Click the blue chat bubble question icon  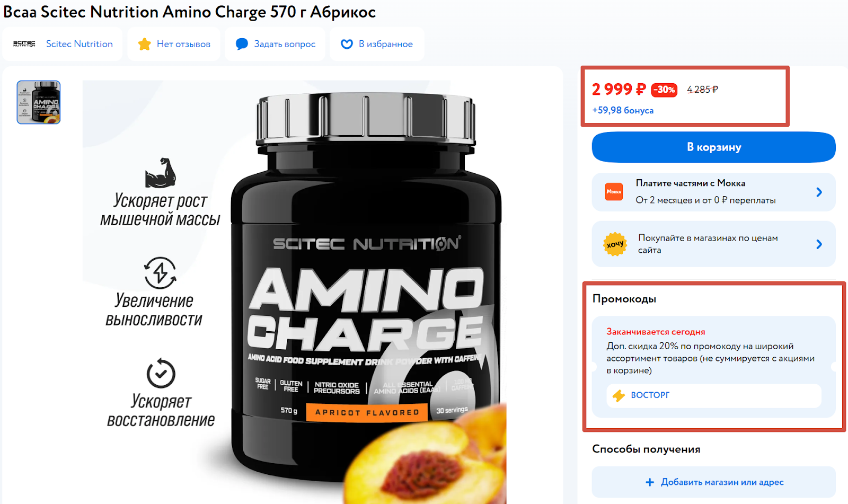click(242, 44)
